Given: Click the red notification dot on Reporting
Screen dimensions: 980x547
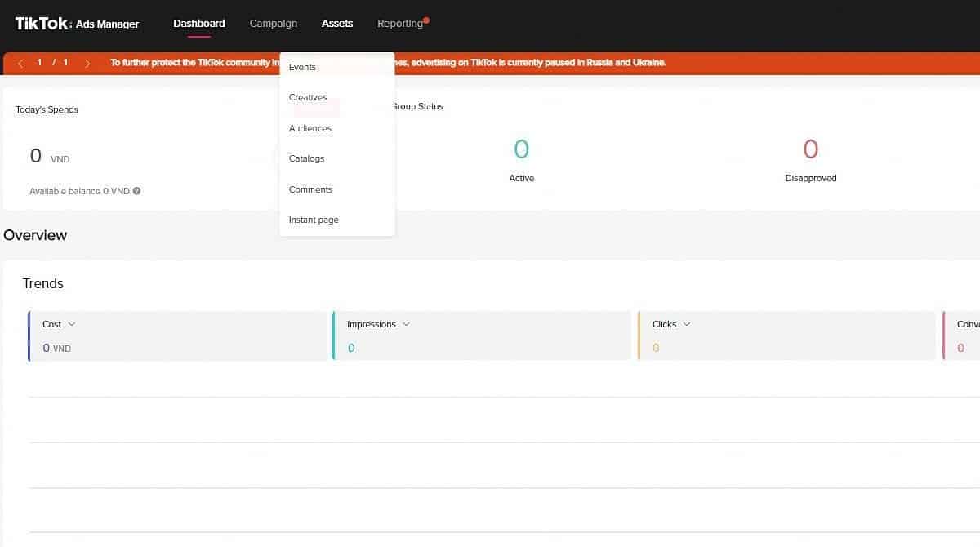Looking at the screenshot, I should [426, 20].
